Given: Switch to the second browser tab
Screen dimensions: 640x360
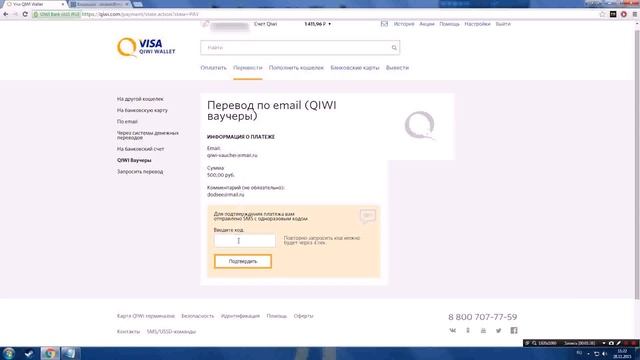Looking at the screenshot, I should coord(100,4).
